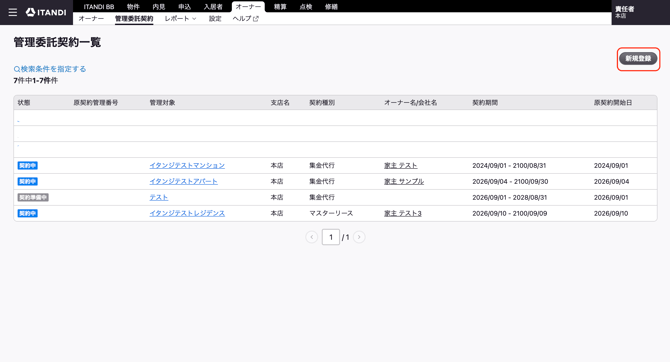670x362 pixels.
Task: Click 集金代行 in the テスト row
Action: 322,197
